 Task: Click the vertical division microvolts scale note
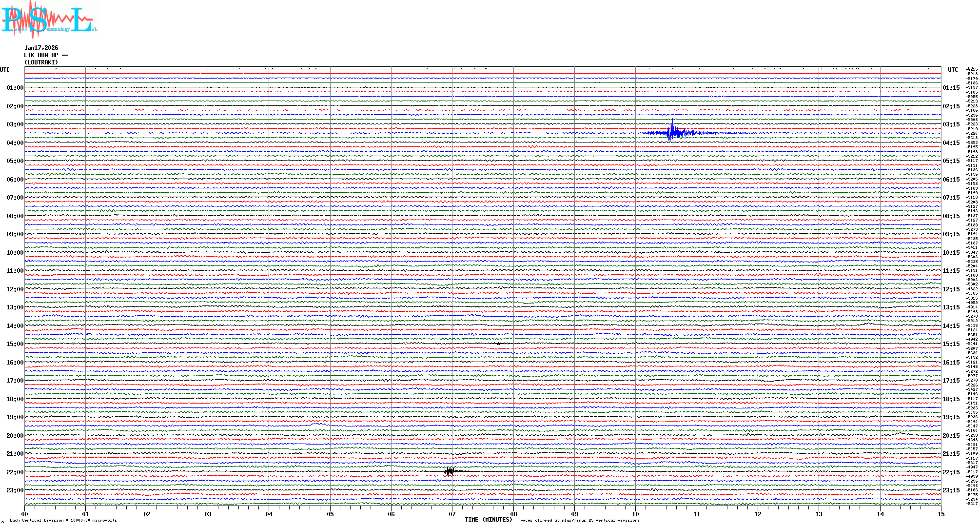(x=63, y=520)
